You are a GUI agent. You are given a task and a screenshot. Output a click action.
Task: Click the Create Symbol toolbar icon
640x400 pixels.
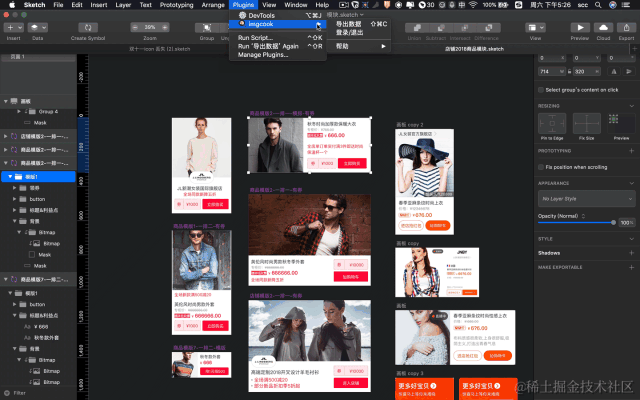pos(88,27)
